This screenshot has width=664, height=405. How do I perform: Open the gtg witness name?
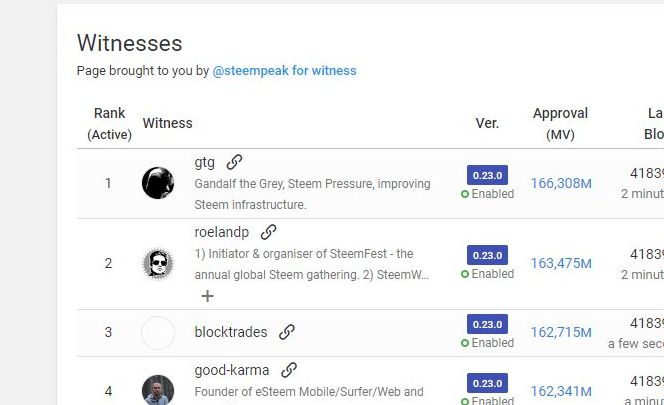coord(204,162)
